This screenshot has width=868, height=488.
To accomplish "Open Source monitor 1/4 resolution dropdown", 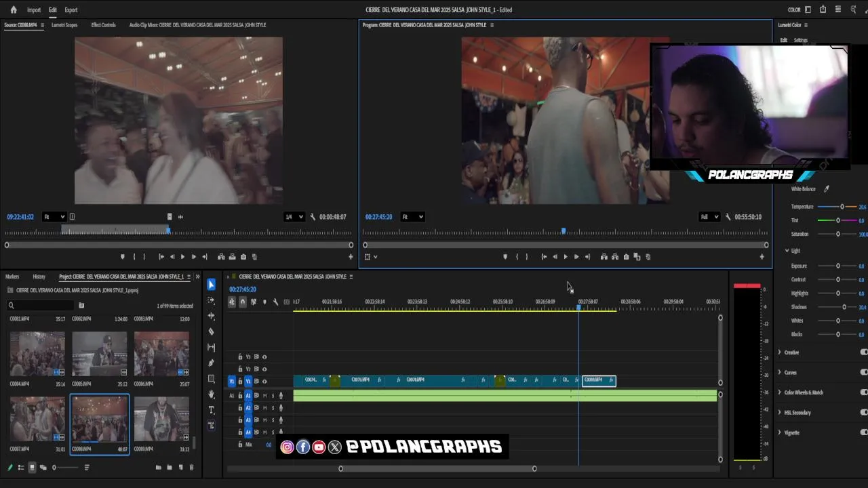I will (294, 217).
